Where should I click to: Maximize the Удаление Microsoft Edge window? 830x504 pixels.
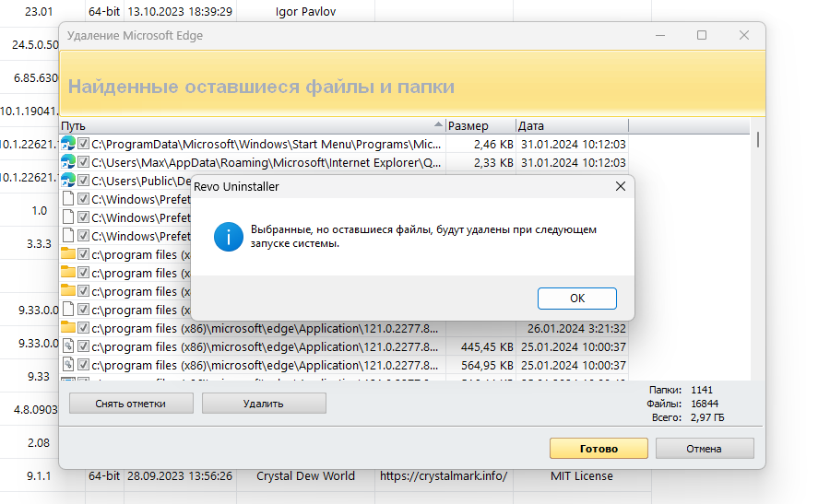(x=702, y=35)
